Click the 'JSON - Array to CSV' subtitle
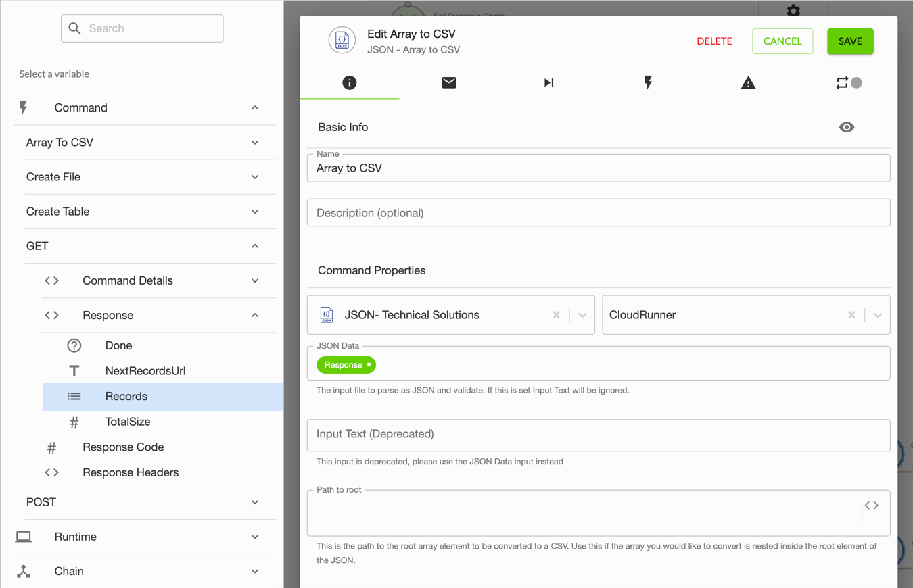 pos(414,50)
